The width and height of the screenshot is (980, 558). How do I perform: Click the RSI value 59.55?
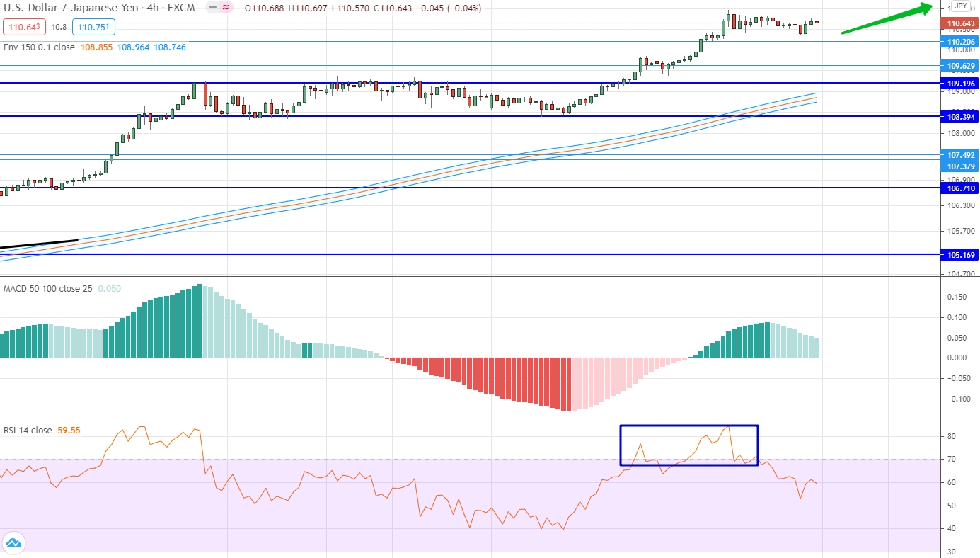pyautogui.click(x=69, y=431)
